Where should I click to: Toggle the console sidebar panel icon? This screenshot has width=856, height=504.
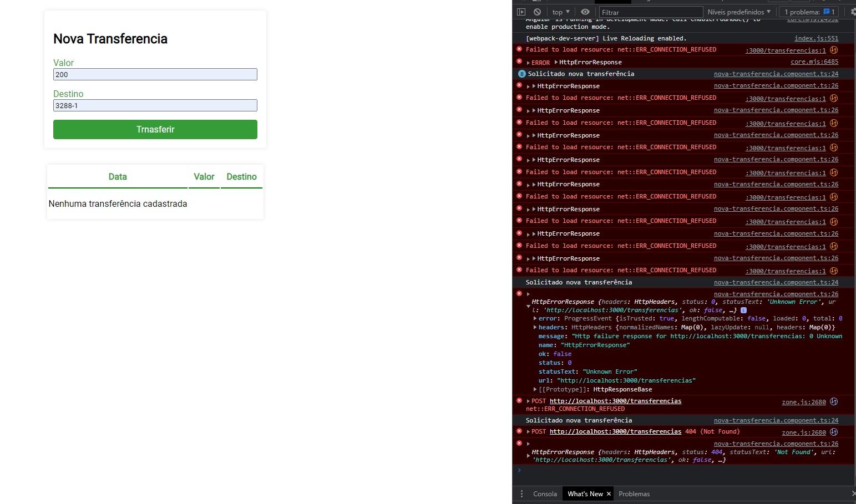click(520, 12)
